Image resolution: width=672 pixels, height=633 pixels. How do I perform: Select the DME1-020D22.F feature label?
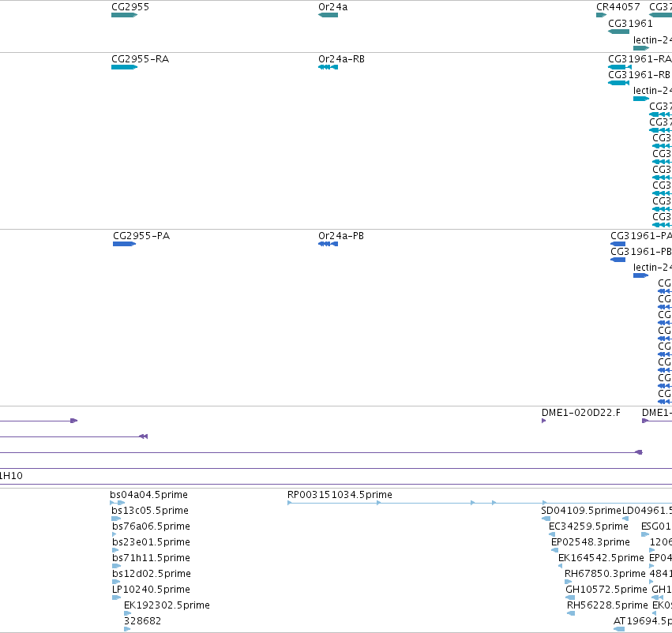click(x=580, y=413)
